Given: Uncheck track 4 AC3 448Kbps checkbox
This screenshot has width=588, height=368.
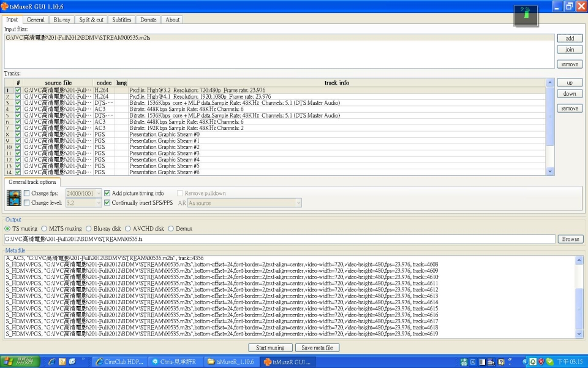Looking at the screenshot, I should (18, 109).
